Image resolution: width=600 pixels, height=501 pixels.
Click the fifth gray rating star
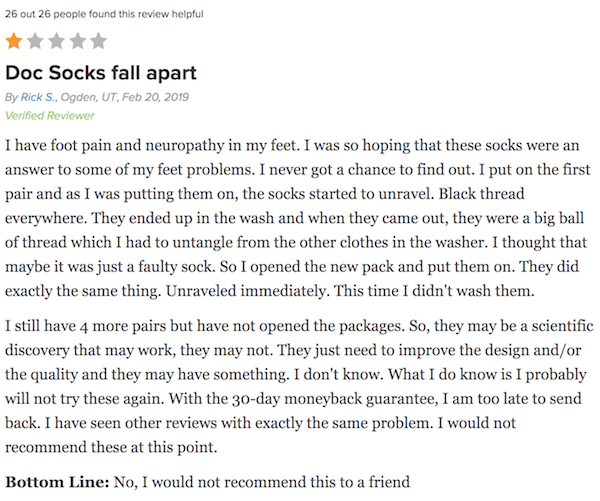(98, 41)
